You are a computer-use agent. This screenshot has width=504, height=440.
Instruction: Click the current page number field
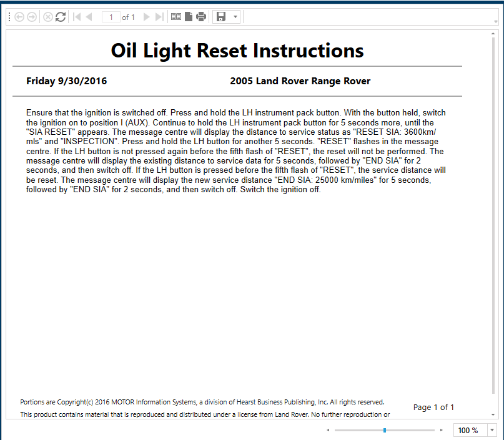pos(111,17)
